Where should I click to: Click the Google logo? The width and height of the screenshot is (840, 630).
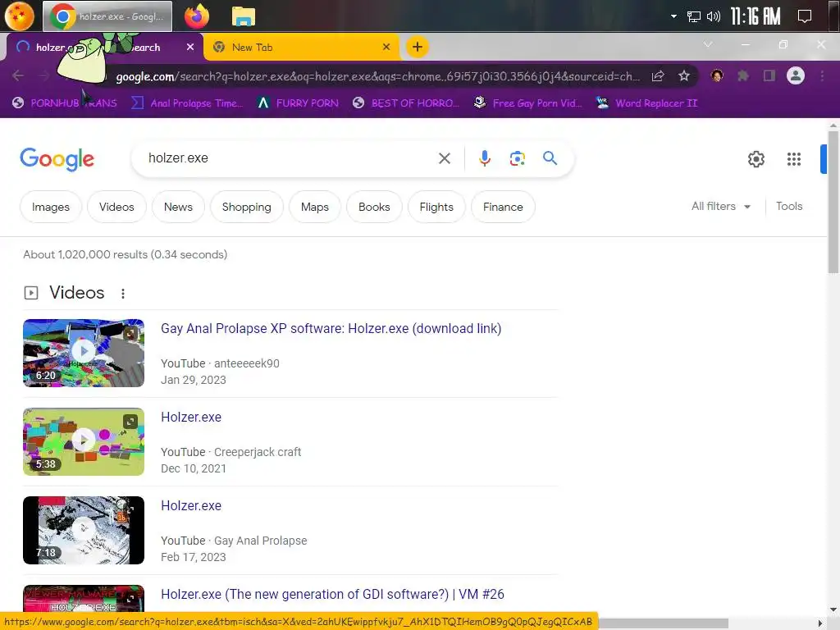(x=57, y=159)
